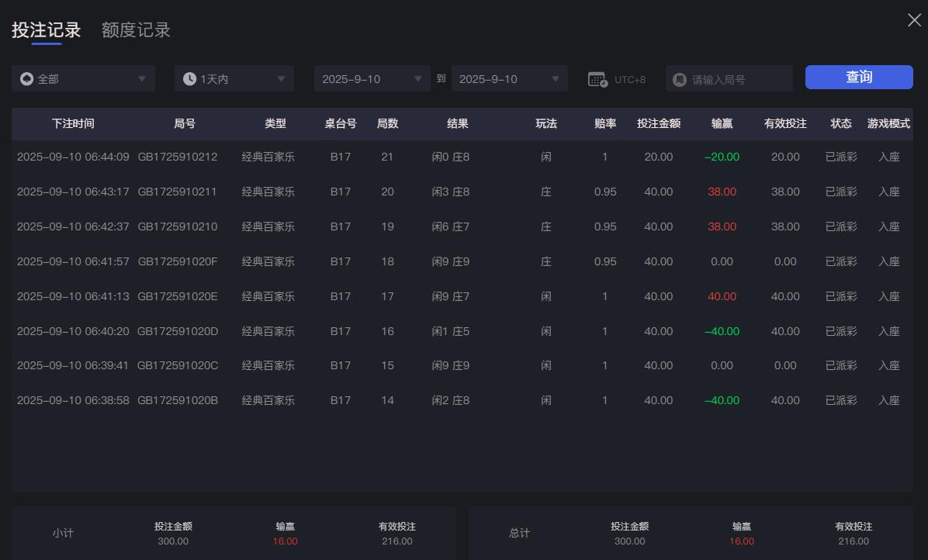Click the UTC+8 timezone label
This screenshot has height=560, width=928.
pos(628,78)
